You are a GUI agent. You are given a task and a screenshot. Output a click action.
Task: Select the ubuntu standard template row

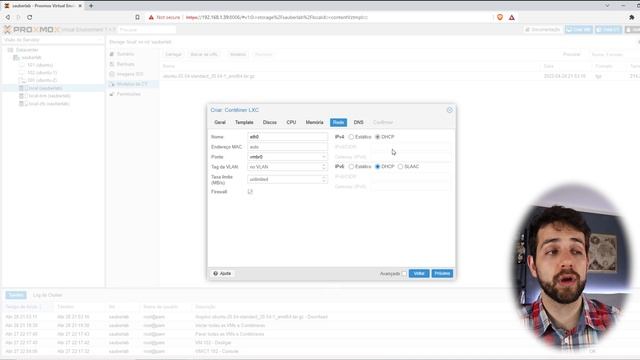[400, 76]
